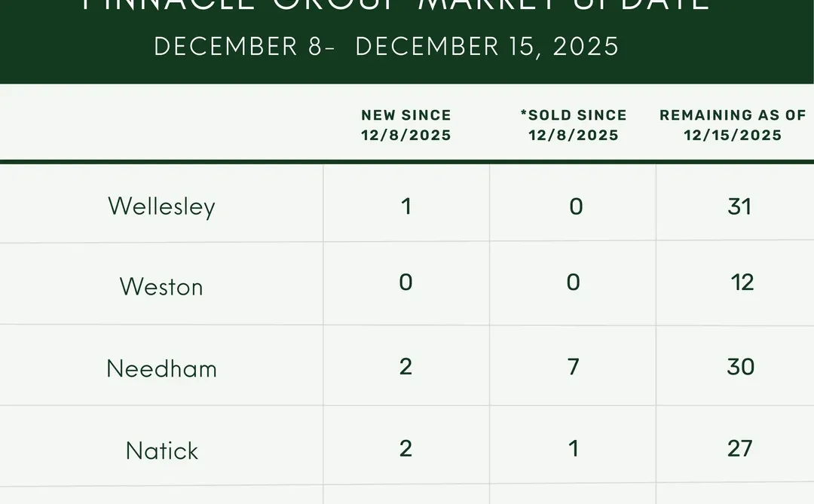Select Wellesley's new listings value 1
The image size is (814, 504).
pos(406,206)
